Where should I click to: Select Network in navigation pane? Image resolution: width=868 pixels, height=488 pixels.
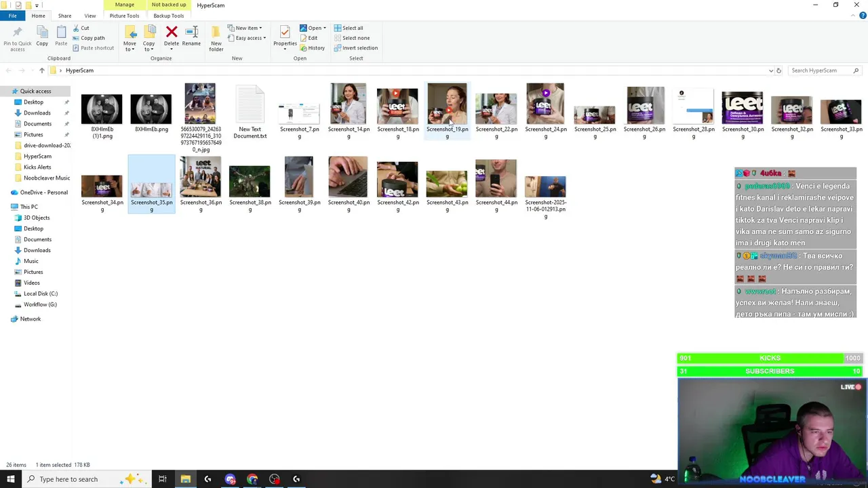[x=30, y=319]
